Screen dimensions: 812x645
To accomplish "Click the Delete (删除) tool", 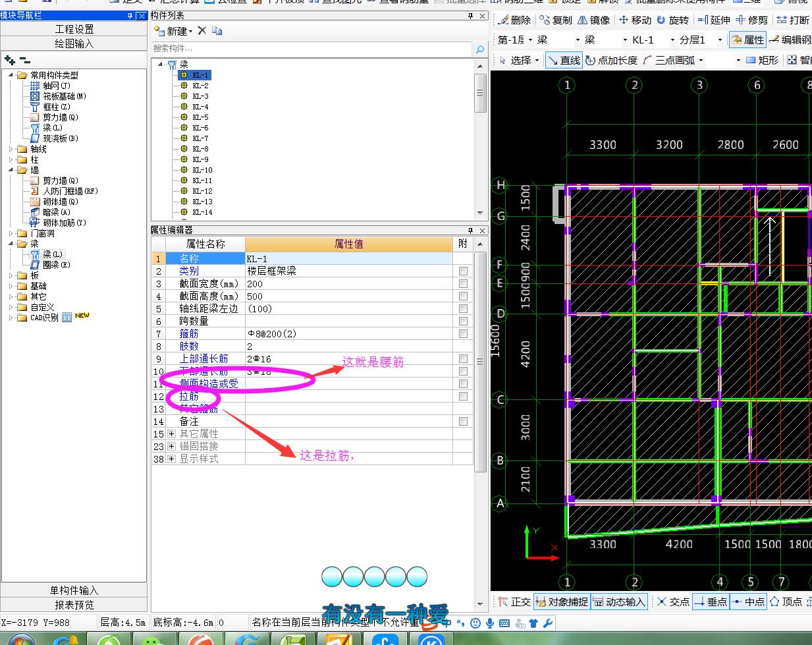I will point(515,20).
